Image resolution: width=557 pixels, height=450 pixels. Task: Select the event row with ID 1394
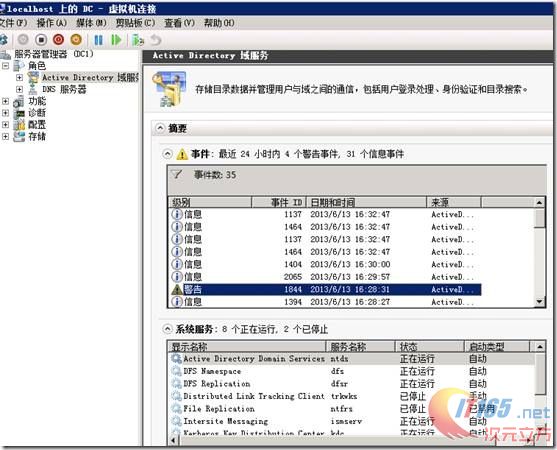click(326, 302)
